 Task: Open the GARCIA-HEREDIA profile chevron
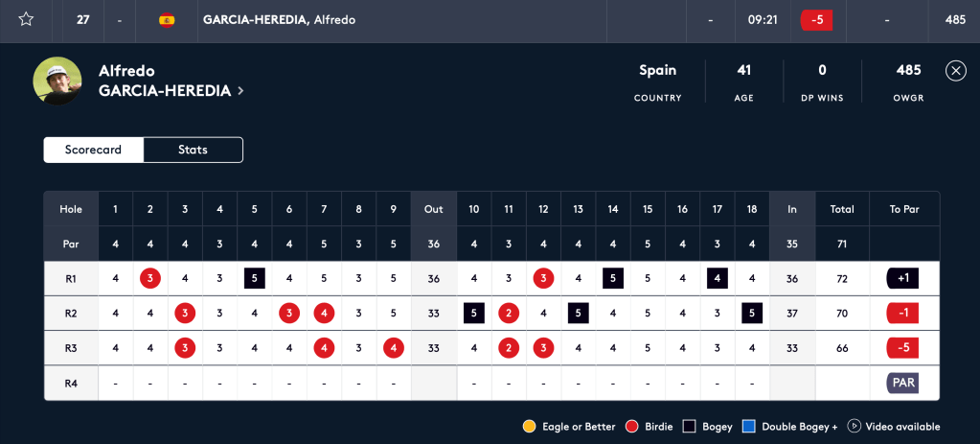click(240, 91)
